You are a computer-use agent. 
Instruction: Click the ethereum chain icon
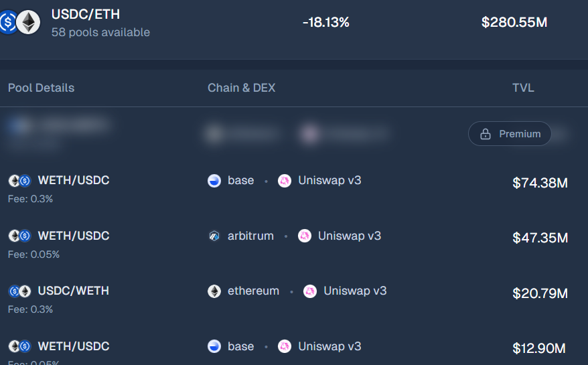[x=214, y=291]
